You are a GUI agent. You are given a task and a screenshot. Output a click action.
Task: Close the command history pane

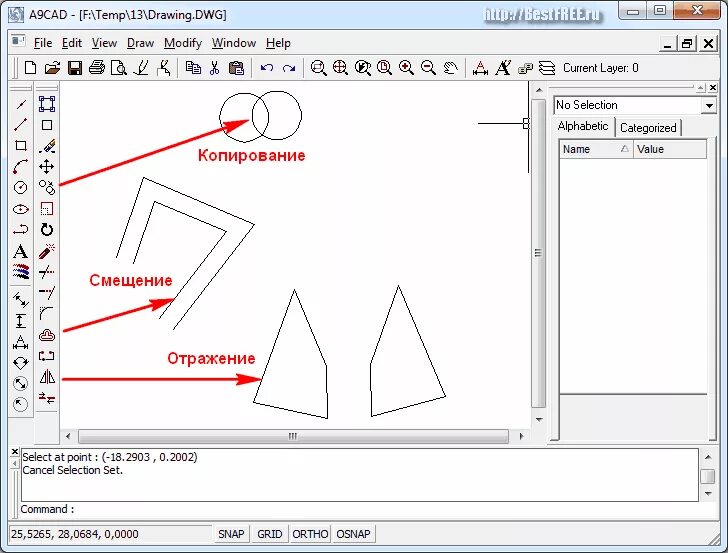pyautogui.click(x=15, y=451)
